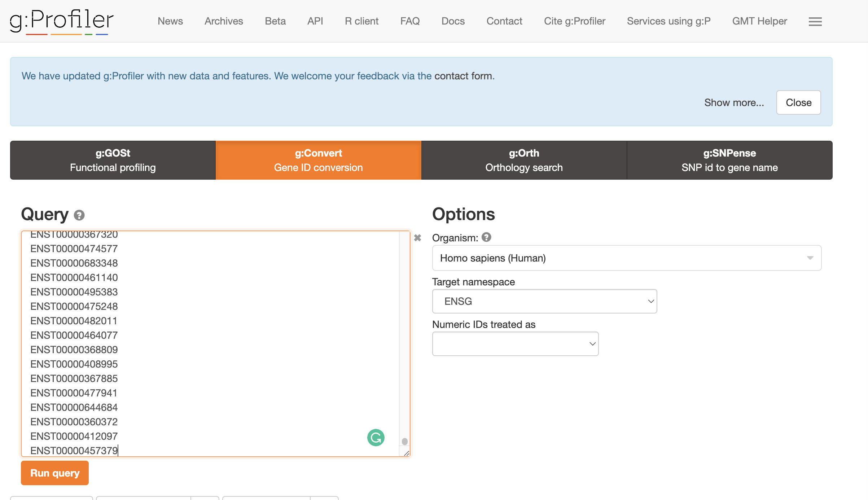Open the Beta menu item

pos(275,21)
